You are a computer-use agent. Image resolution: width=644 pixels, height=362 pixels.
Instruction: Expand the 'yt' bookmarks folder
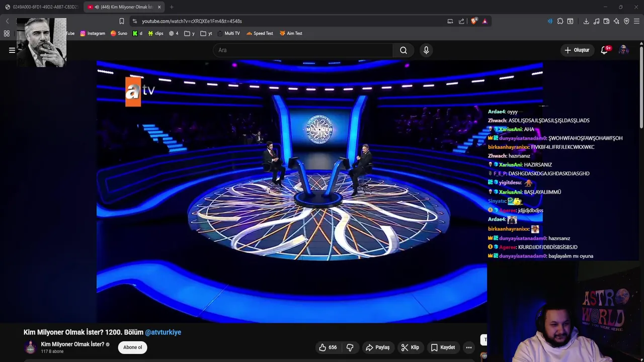(x=206, y=33)
